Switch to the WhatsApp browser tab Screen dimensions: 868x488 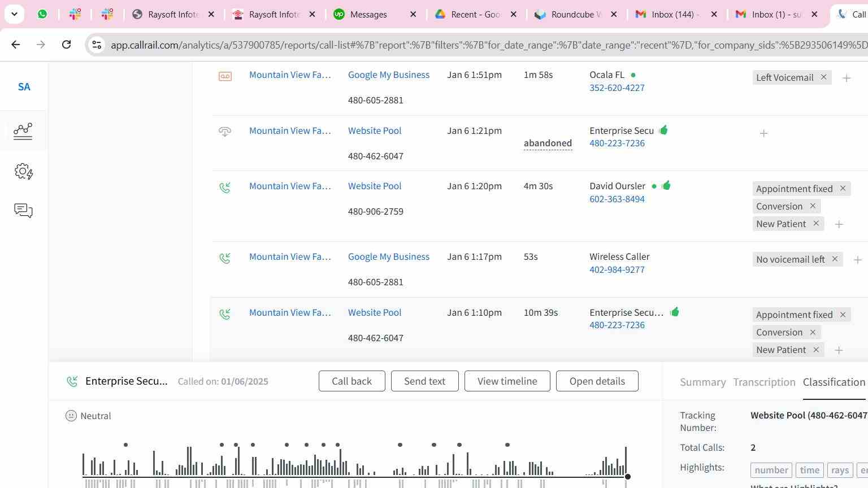click(42, 14)
